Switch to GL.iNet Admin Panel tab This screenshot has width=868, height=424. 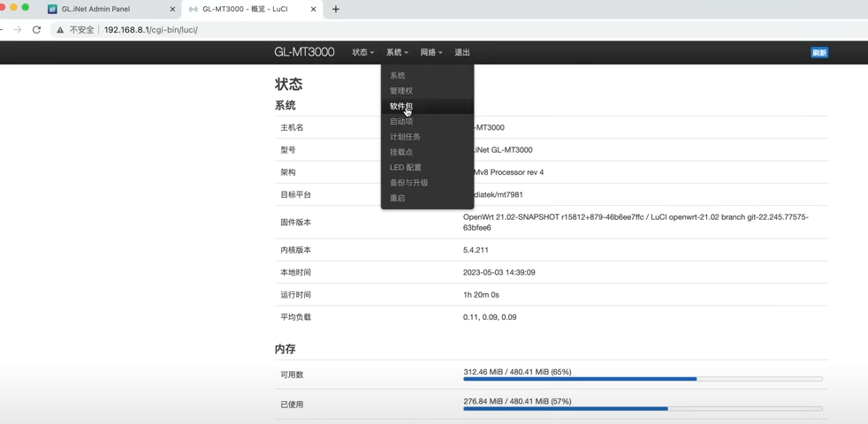(x=112, y=9)
